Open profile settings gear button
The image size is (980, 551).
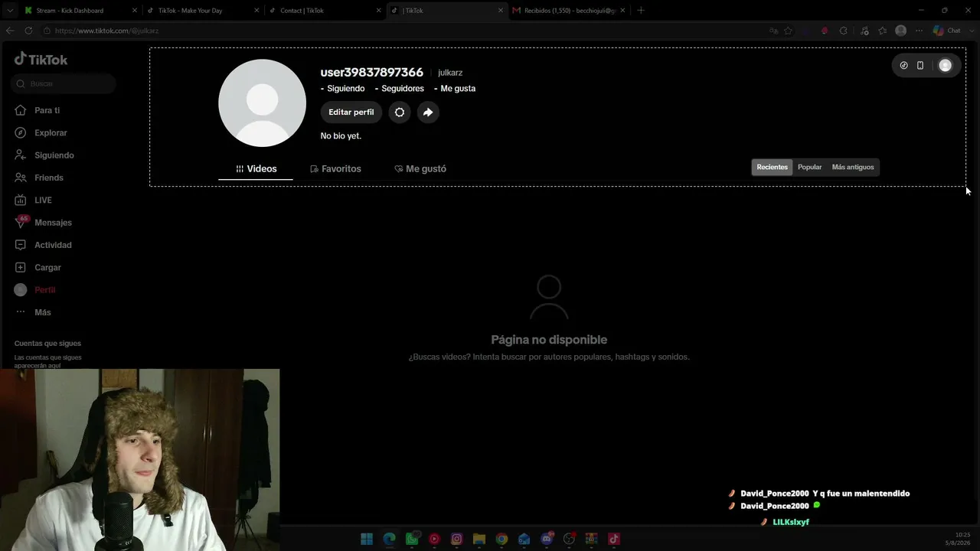coord(400,112)
